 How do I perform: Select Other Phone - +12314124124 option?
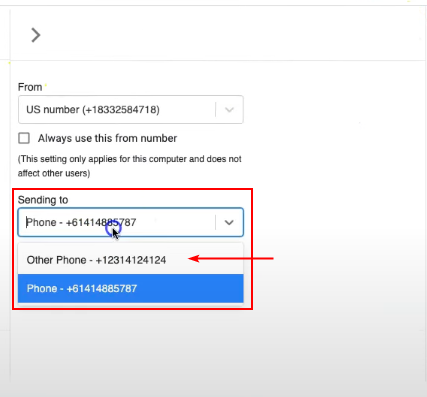tap(131, 260)
